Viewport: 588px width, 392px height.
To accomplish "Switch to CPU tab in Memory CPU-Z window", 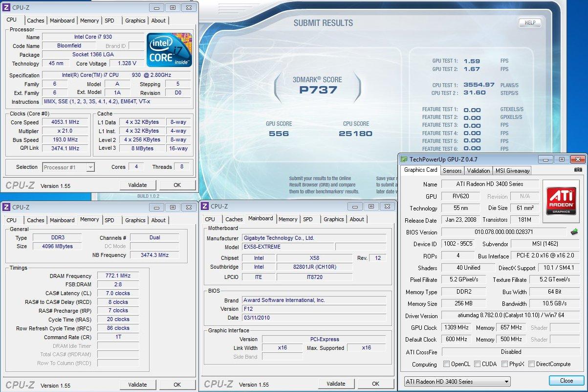I will pos(12,220).
